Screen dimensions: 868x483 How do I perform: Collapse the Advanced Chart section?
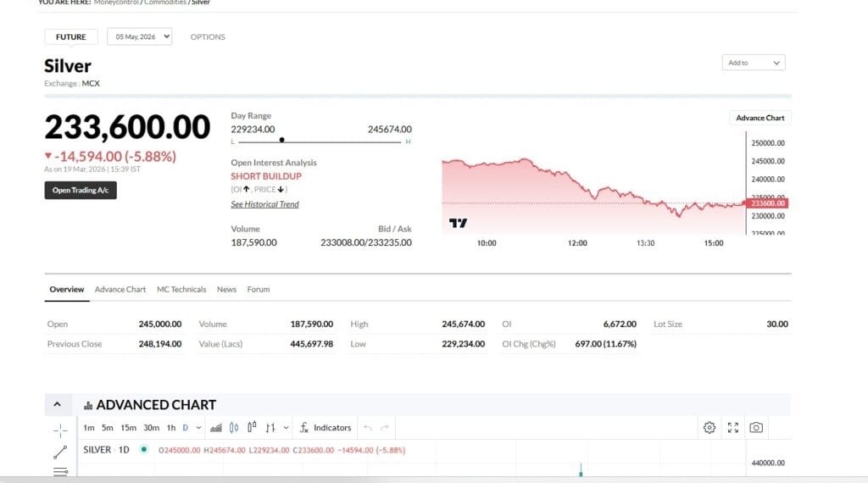pyautogui.click(x=57, y=405)
